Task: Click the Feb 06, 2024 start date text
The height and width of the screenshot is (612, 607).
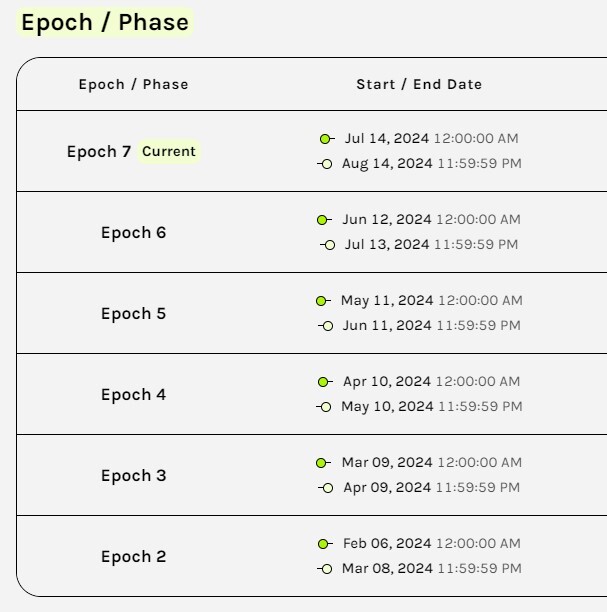Action: (x=387, y=543)
